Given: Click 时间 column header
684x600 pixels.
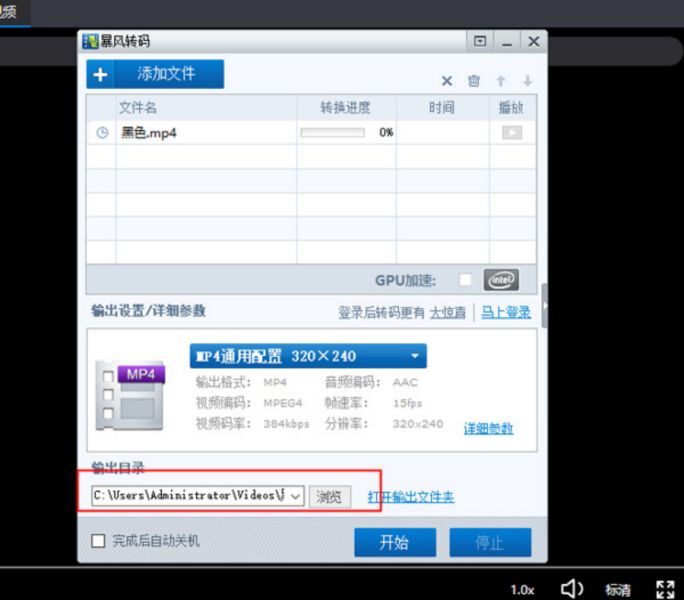Looking at the screenshot, I should click(441, 107).
